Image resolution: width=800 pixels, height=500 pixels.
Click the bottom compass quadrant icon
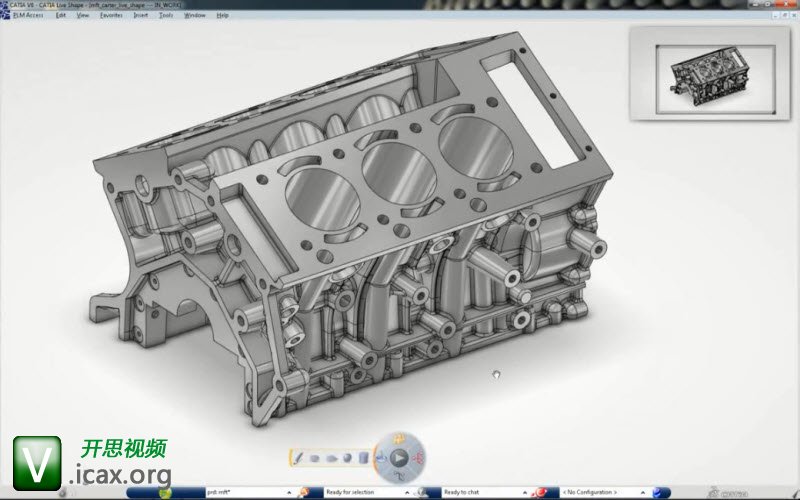[400, 476]
